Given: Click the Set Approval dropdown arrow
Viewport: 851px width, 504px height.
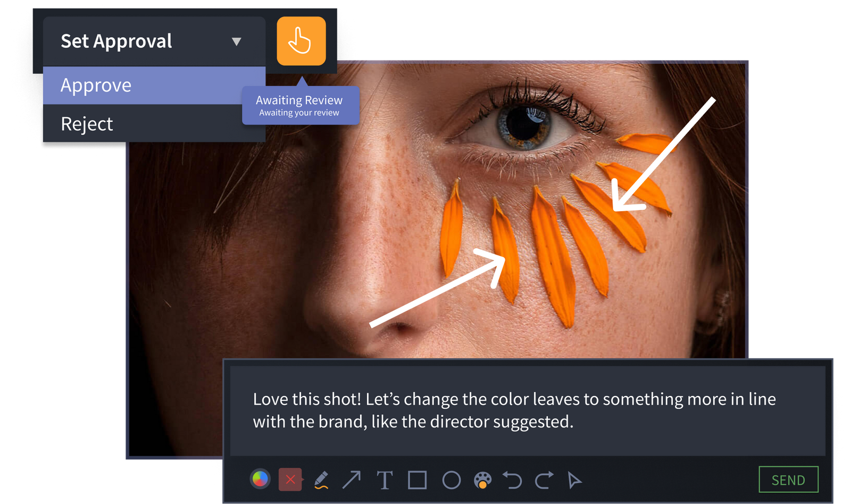Looking at the screenshot, I should coord(237,41).
